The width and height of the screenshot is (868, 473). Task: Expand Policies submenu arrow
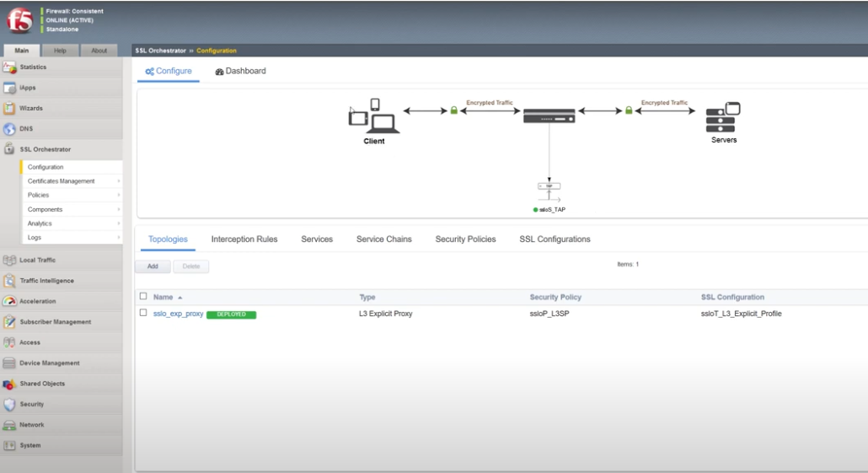(x=119, y=195)
